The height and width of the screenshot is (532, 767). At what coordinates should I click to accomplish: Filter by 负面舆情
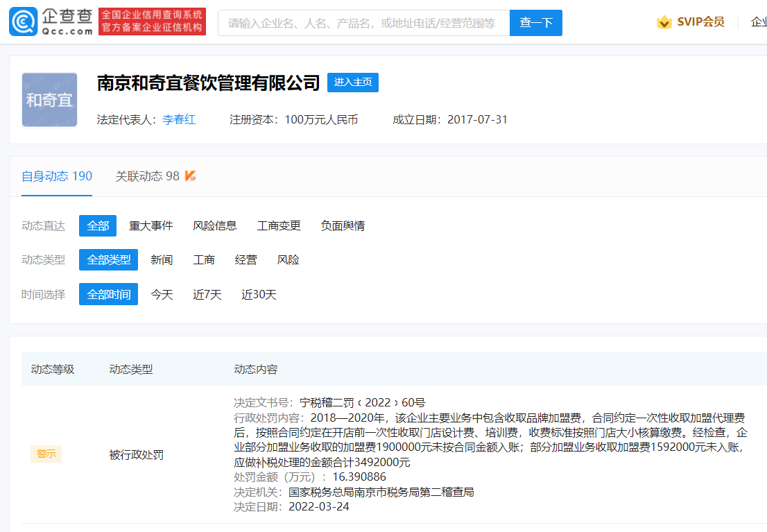[x=343, y=225]
